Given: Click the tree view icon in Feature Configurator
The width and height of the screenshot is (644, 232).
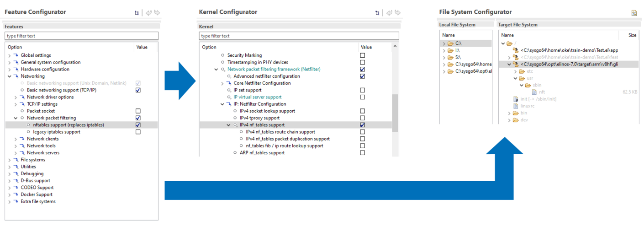Looking at the screenshot, I should (x=137, y=13).
